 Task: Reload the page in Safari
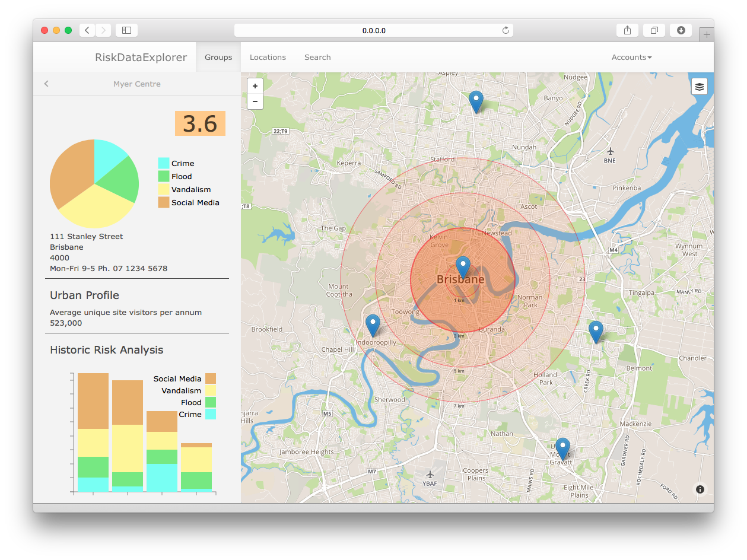point(506,30)
